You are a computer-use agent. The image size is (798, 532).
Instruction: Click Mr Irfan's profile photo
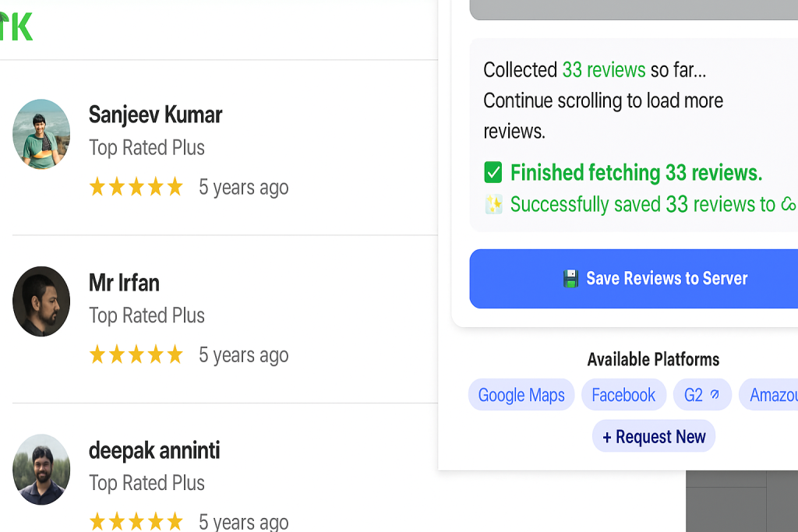[41, 301]
